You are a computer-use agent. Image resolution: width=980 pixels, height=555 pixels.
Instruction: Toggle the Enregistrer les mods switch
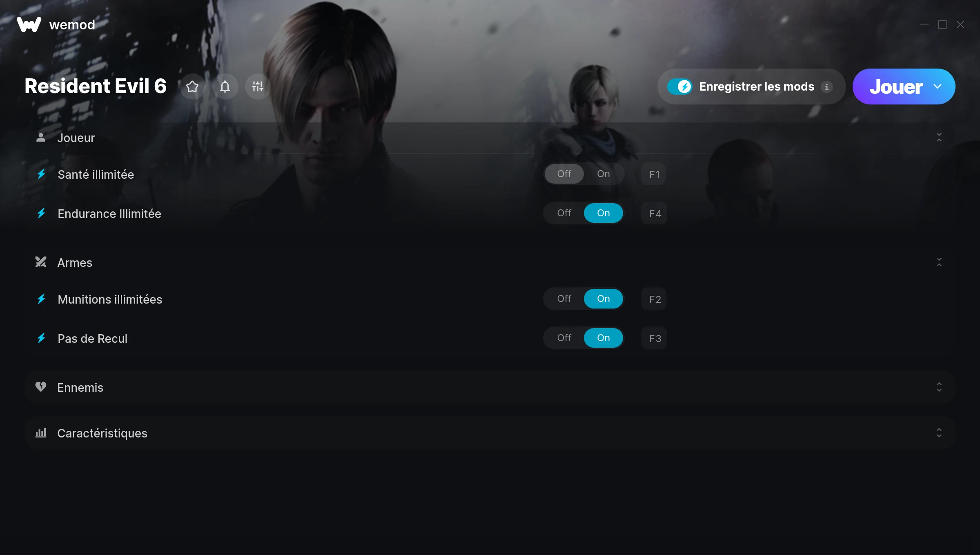tap(679, 87)
